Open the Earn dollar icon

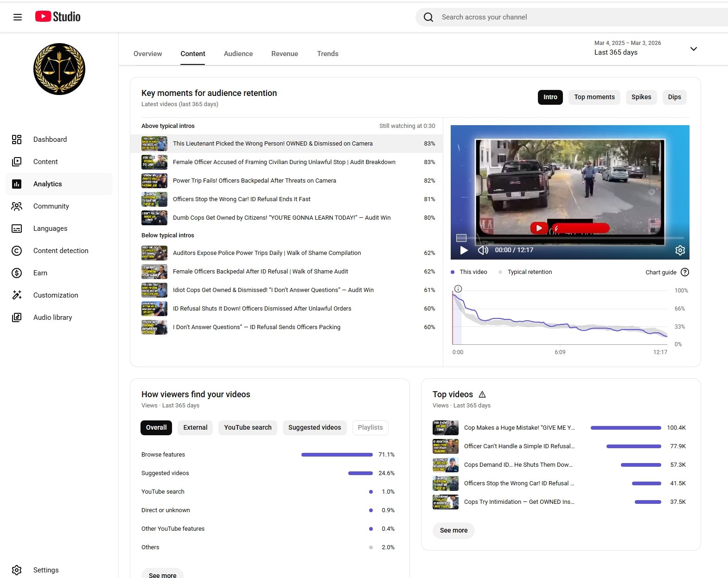(x=17, y=273)
